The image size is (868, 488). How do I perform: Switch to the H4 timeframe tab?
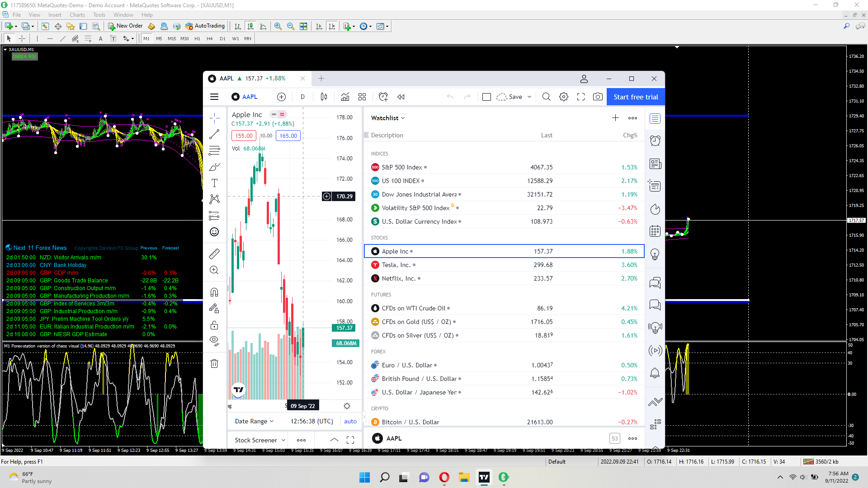pos(209,39)
